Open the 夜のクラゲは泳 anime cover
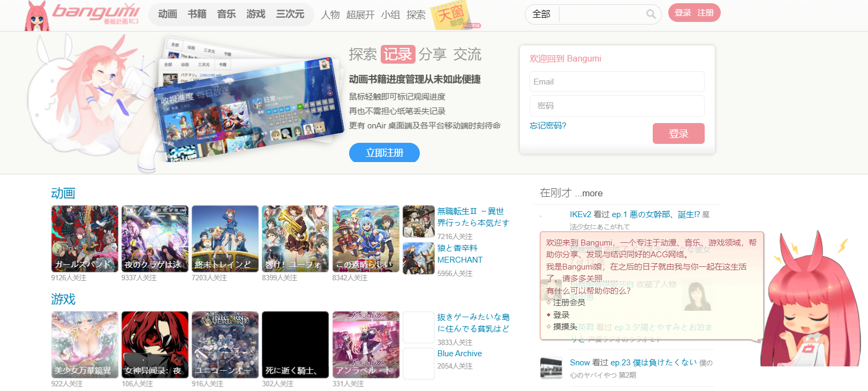868x391 pixels. click(x=155, y=239)
